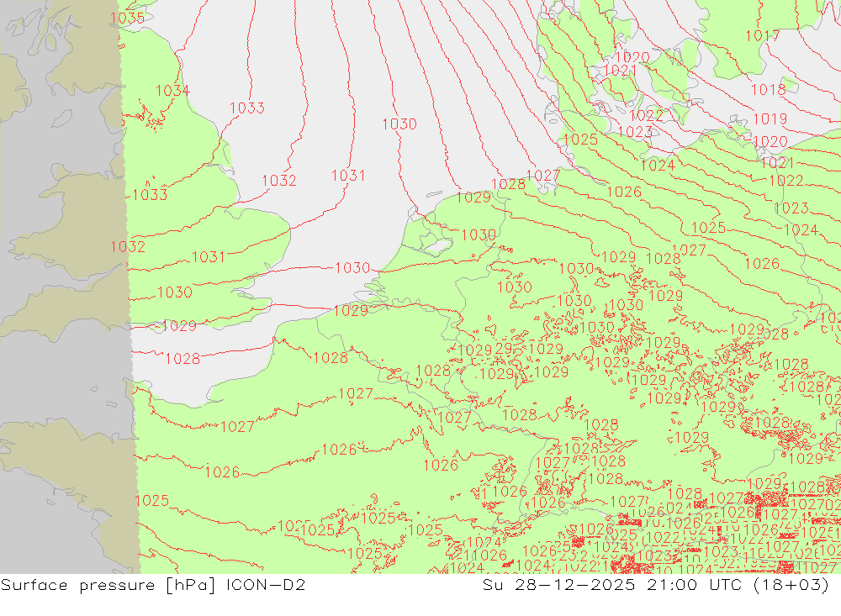The image size is (841, 616).
Task: Click the 1032 label over the grey sea
Action: [279, 180]
